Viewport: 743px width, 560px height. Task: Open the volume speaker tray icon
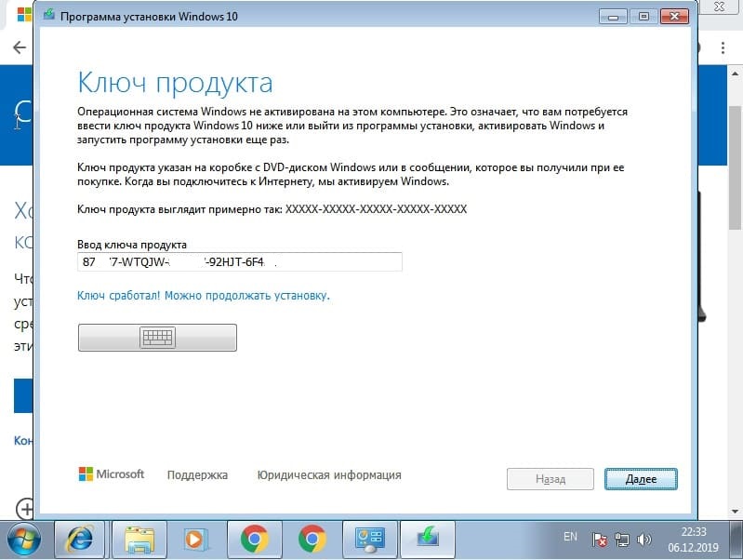tap(644, 539)
